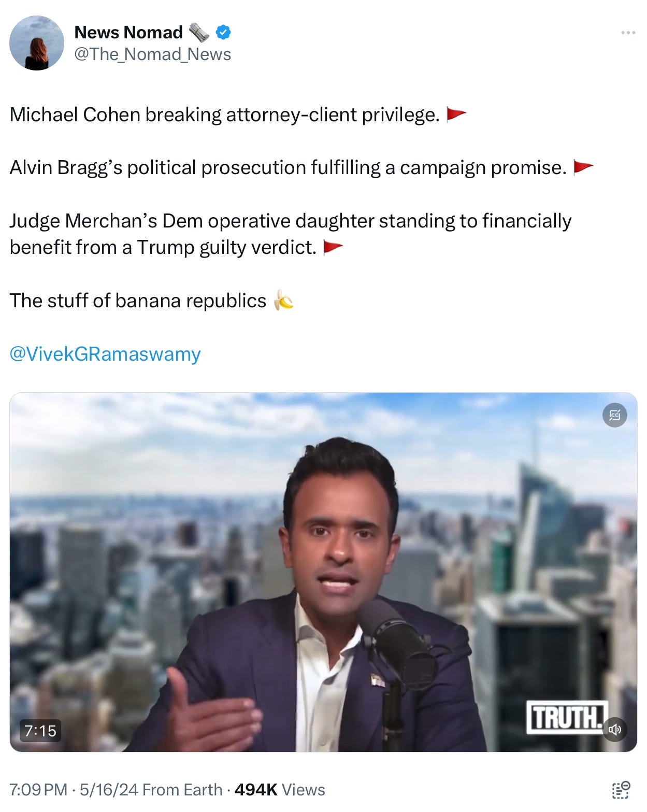The width and height of the screenshot is (647, 812).
Task: Open the News Nomad display name
Action: (128, 32)
